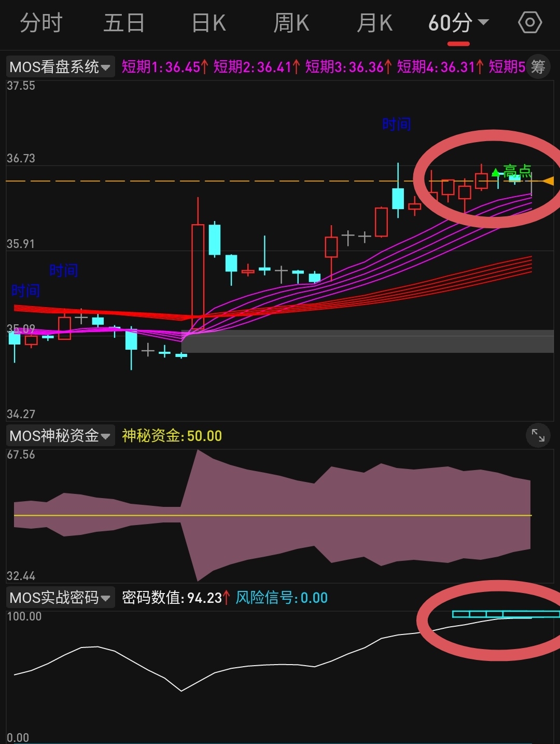Tap the cyan risk signal bar
Screen dimensions: 560x744
[x=506, y=614]
